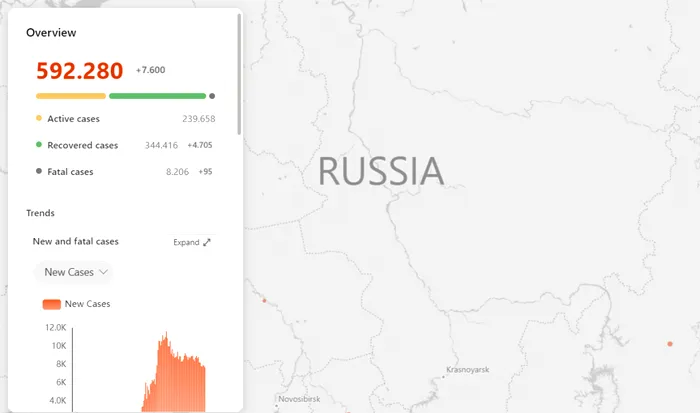Click the New and fatal cases title

75,242
